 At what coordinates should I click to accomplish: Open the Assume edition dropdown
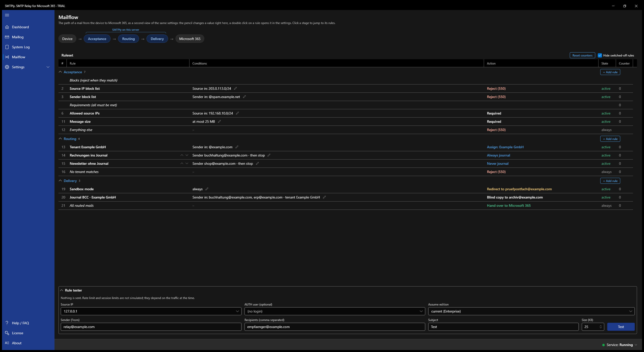(x=531, y=311)
